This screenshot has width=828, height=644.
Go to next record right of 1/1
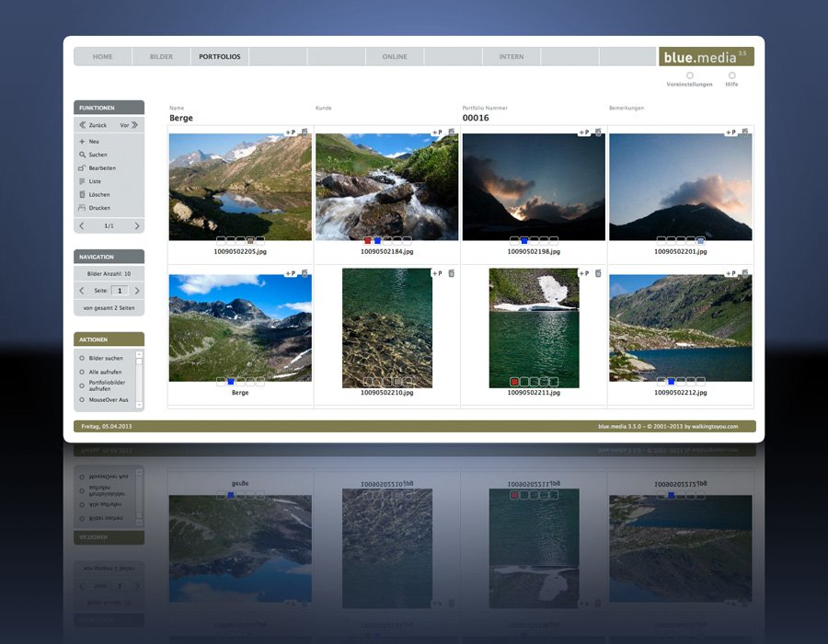(137, 226)
